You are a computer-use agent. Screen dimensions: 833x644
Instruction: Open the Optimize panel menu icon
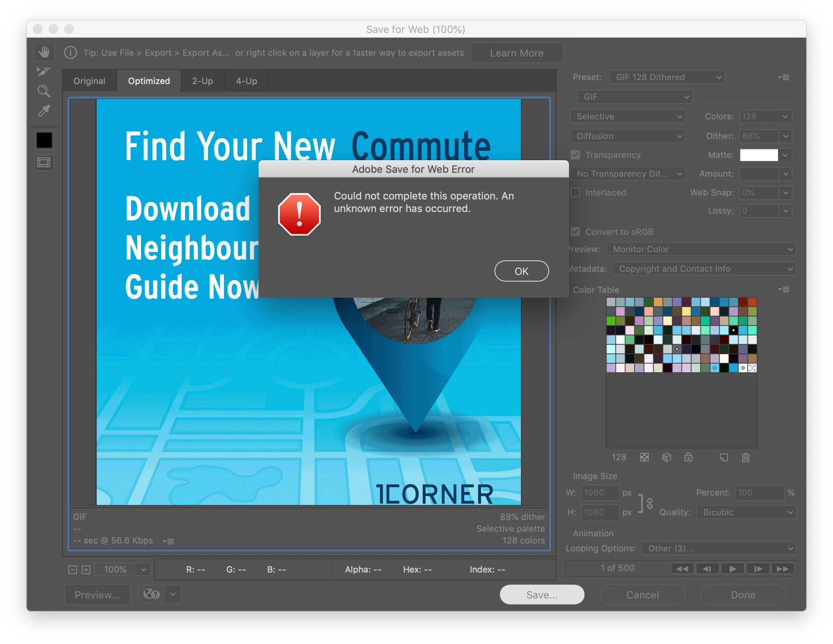(x=783, y=77)
